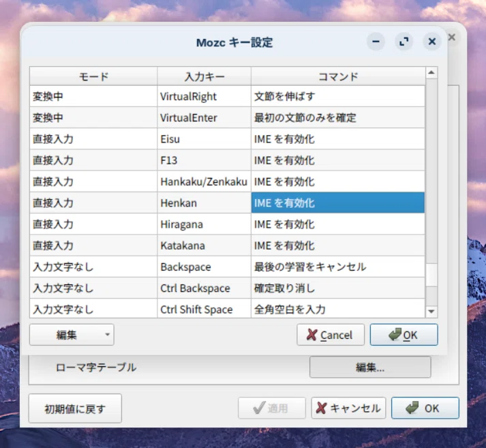Viewport: 486px width, 448px height.
Task: Sort by コマンド column header
Action: pos(338,76)
